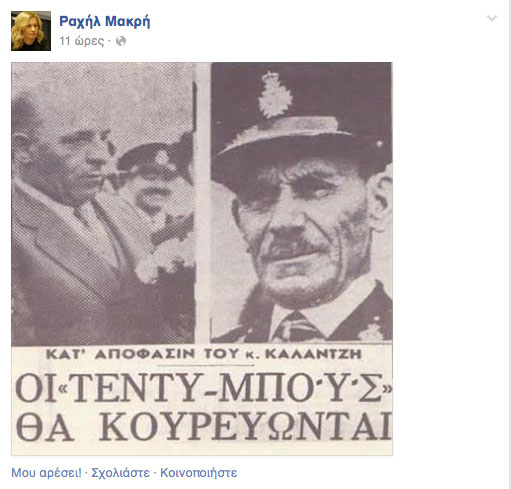The image size is (511, 489).
Task: Open the uniformed officer portrait photo
Action: click(x=302, y=202)
